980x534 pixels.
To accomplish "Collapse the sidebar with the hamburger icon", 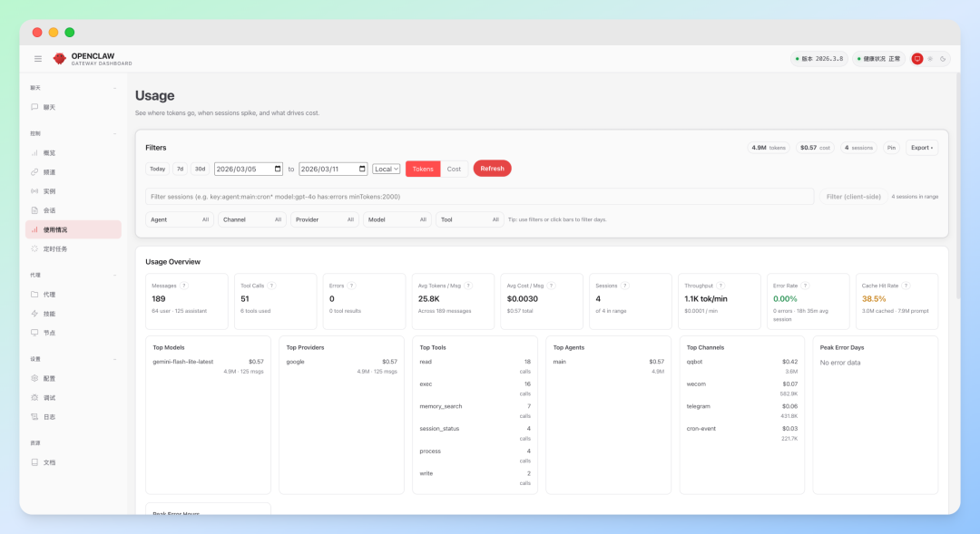I will pos(38,59).
